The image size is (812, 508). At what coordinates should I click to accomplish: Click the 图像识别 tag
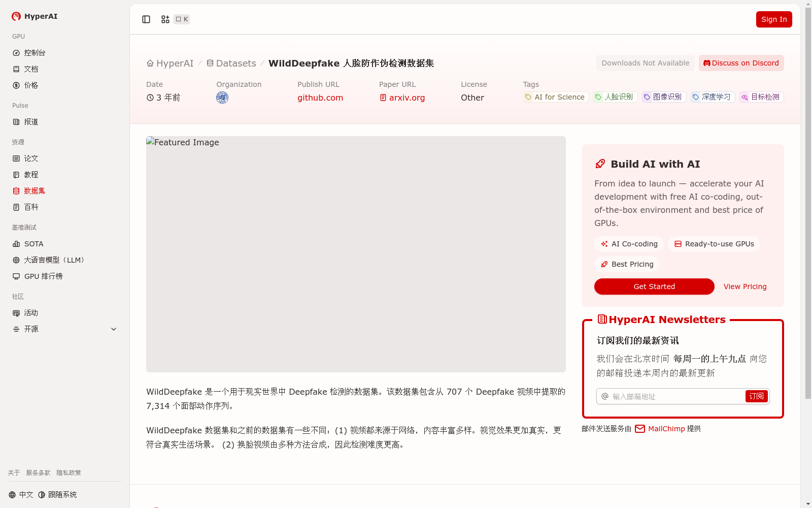click(x=664, y=97)
